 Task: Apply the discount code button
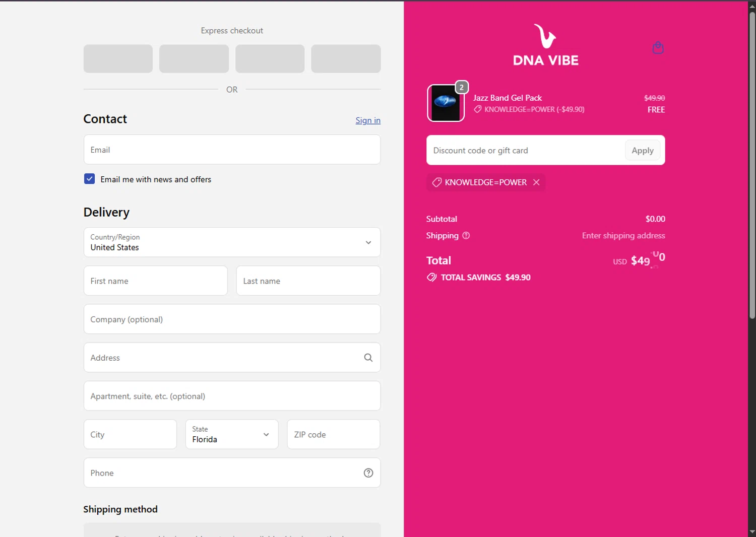point(643,150)
